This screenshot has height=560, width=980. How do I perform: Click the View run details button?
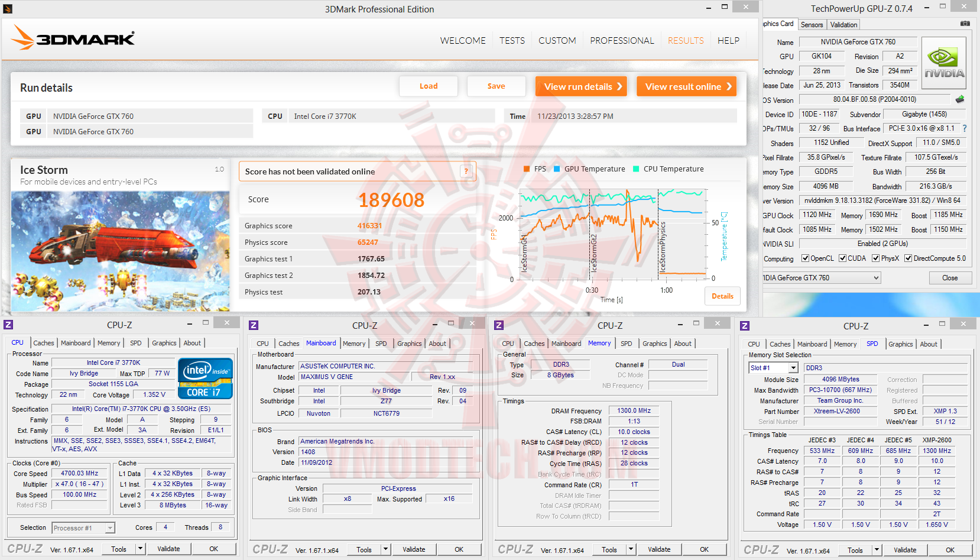[x=581, y=86]
